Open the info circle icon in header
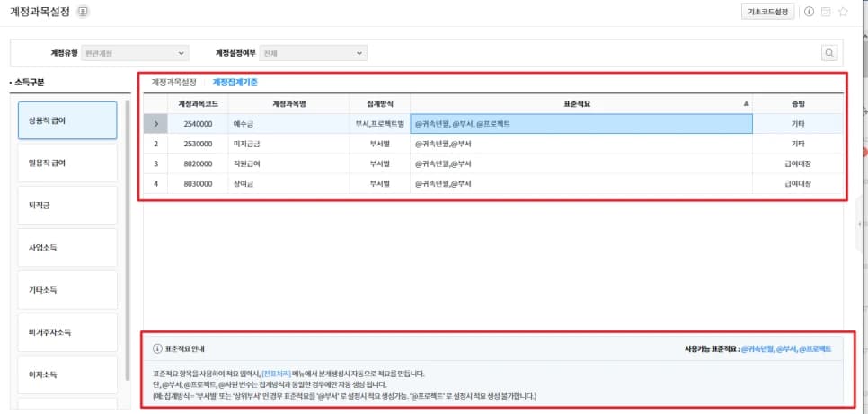 pos(809,12)
